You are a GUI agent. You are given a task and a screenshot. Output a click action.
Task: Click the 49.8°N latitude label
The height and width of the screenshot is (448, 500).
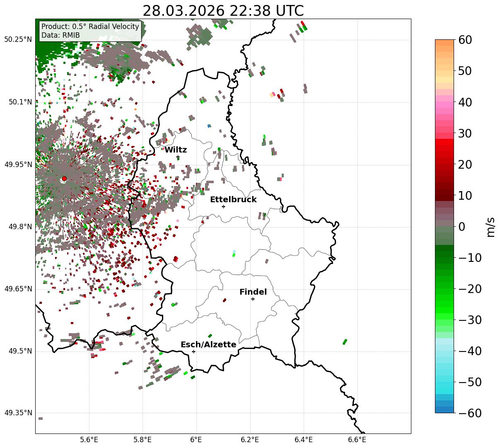(20, 227)
